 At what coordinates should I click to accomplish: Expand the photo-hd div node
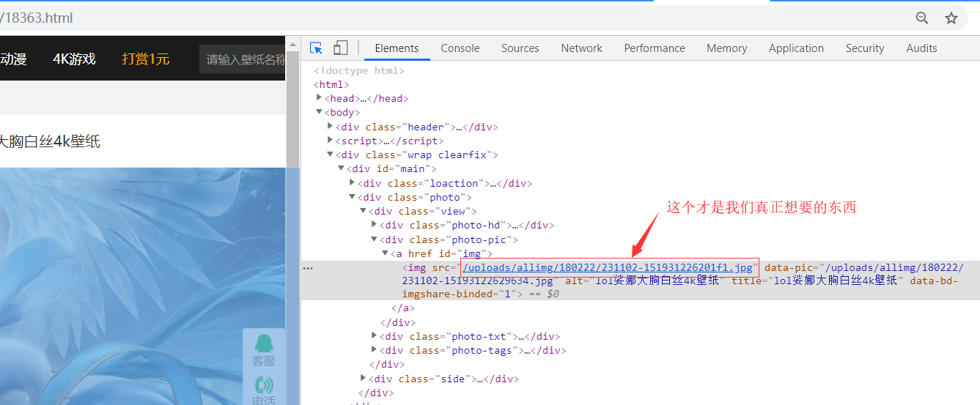coord(374,225)
